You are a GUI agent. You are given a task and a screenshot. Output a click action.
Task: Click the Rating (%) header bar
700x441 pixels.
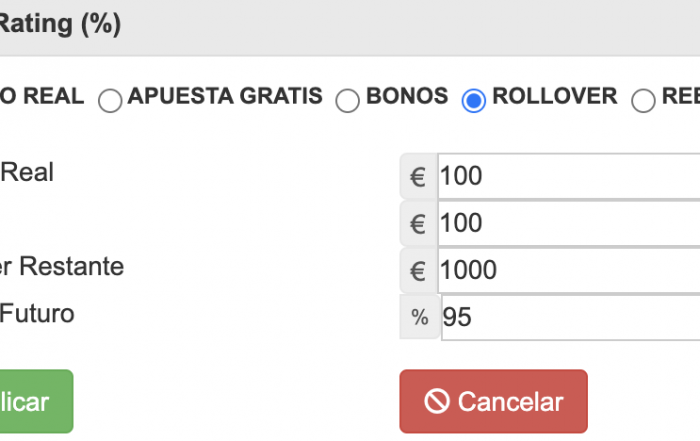[x=350, y=28]
